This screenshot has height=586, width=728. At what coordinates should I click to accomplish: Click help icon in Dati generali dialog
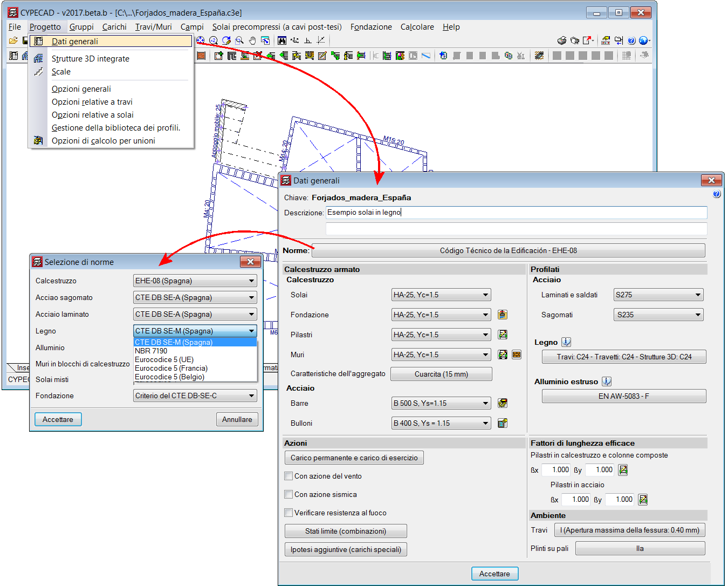717,194
